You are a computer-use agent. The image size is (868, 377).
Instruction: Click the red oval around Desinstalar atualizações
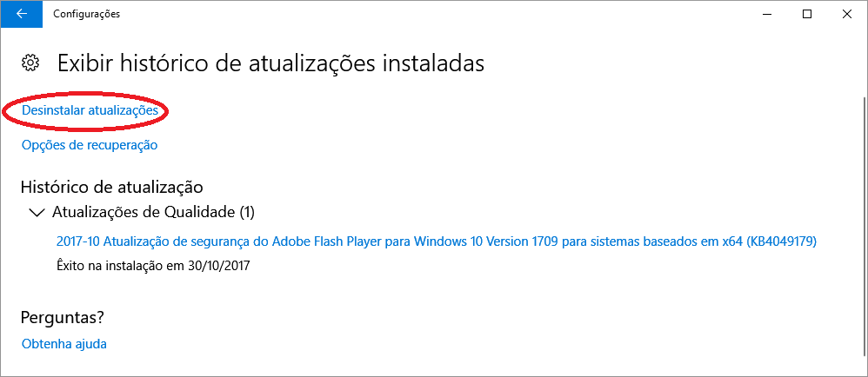[x=85, y=110]
